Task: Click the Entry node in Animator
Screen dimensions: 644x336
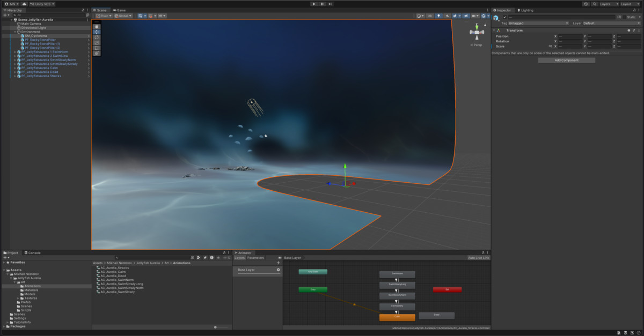Action: point(313,289)
